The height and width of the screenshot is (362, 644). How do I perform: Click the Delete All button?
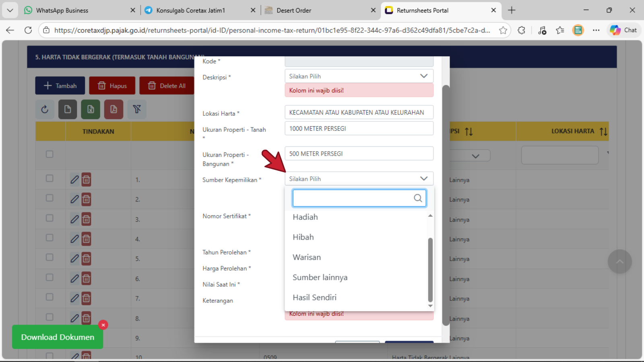pos(167,86)
